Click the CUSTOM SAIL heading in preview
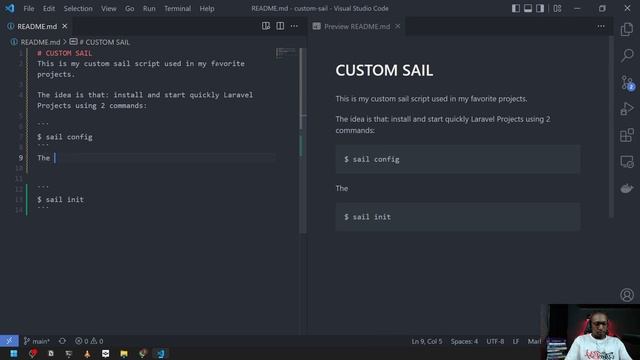 [x=384, y=70]
